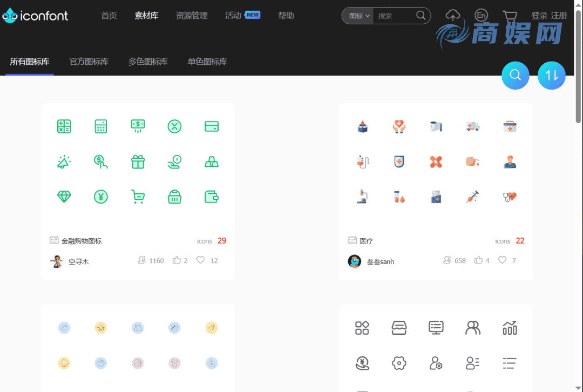Screen dimensions: 583x392
Task: Select the green shopping cart icon
Action: coord(138,197)
